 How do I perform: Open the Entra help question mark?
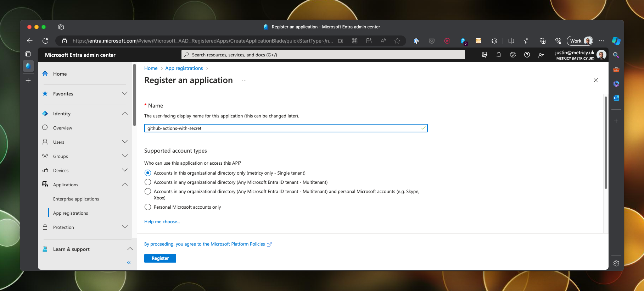527,55
